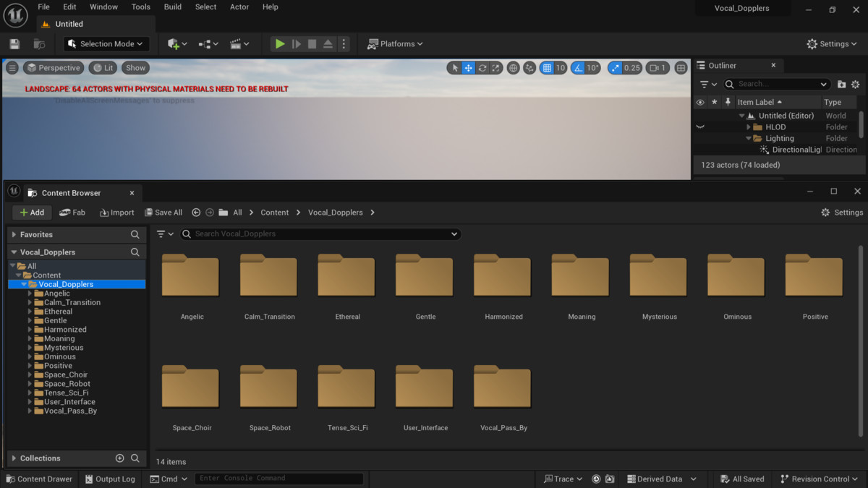Open the Build menu
Screen dimensions: 868x488
tap(173, 7)
